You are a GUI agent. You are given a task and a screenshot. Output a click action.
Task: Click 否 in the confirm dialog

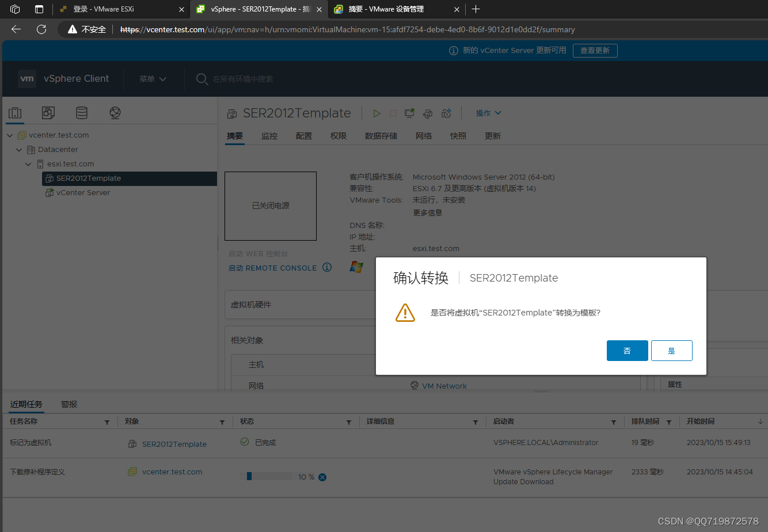(x=628, y=351)
